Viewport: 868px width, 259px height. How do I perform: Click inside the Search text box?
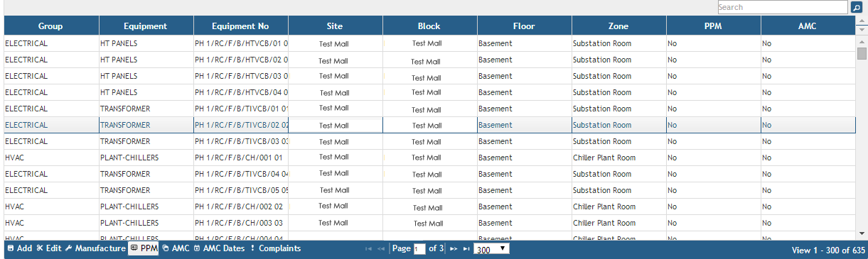(x=783, y=7)
